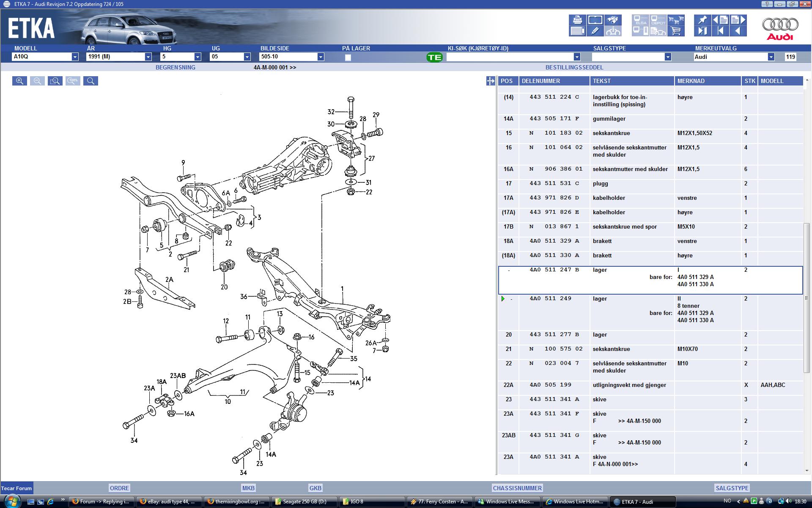Screen dimensions: 812x508
Task: Click the volume icon in system tray
Action: click(790, 502)
